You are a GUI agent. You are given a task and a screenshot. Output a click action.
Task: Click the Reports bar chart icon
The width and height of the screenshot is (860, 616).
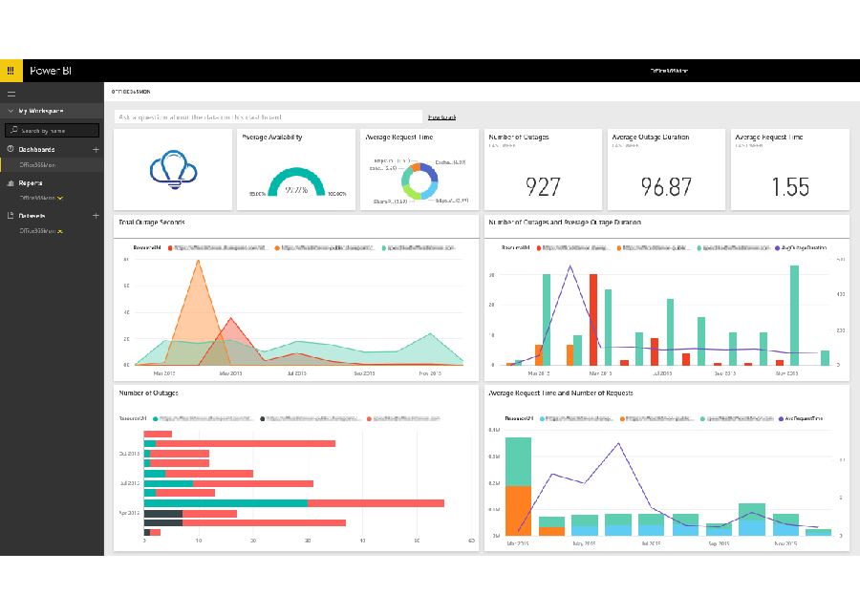[10, 183]
